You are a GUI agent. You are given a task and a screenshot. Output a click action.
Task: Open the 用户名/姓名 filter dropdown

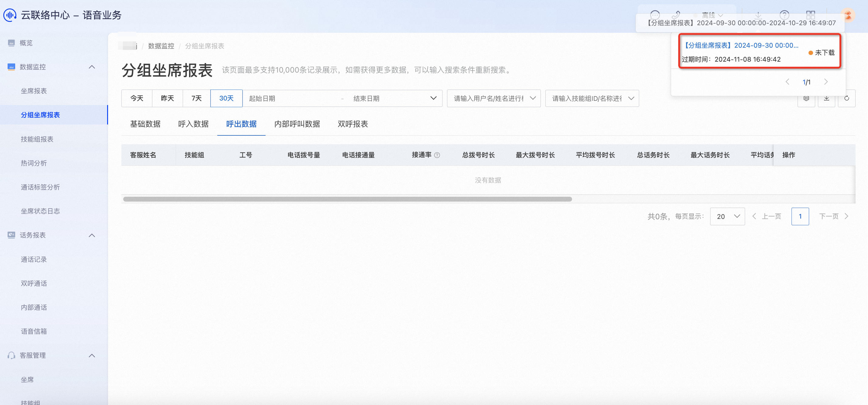tap(494, 98)
